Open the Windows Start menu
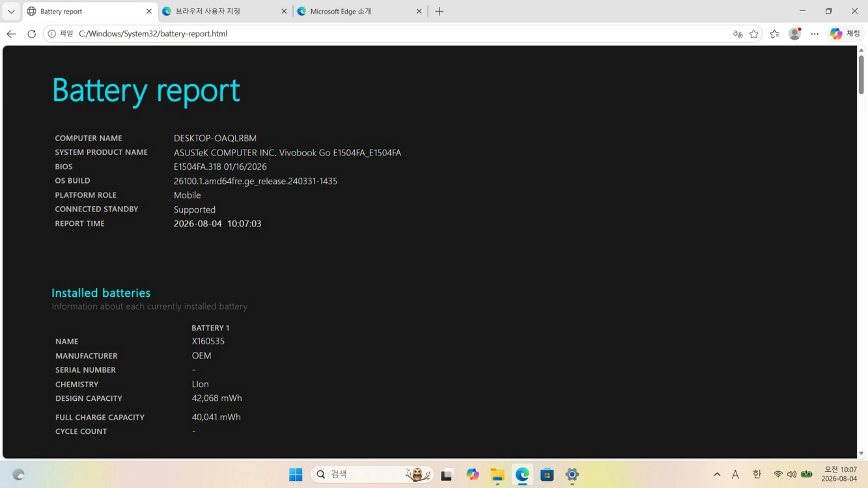This screenshot has height=488, width=868. 296,474
